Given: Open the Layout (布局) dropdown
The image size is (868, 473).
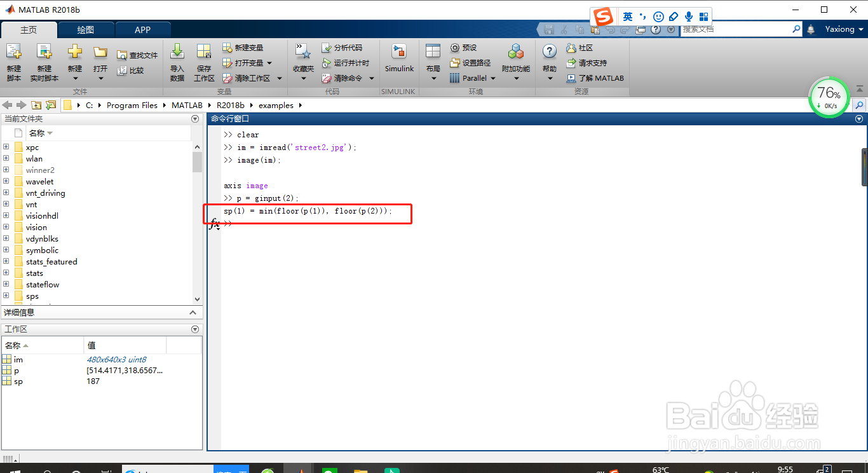Looking at the screenshot, I should (x=433, y=62).
